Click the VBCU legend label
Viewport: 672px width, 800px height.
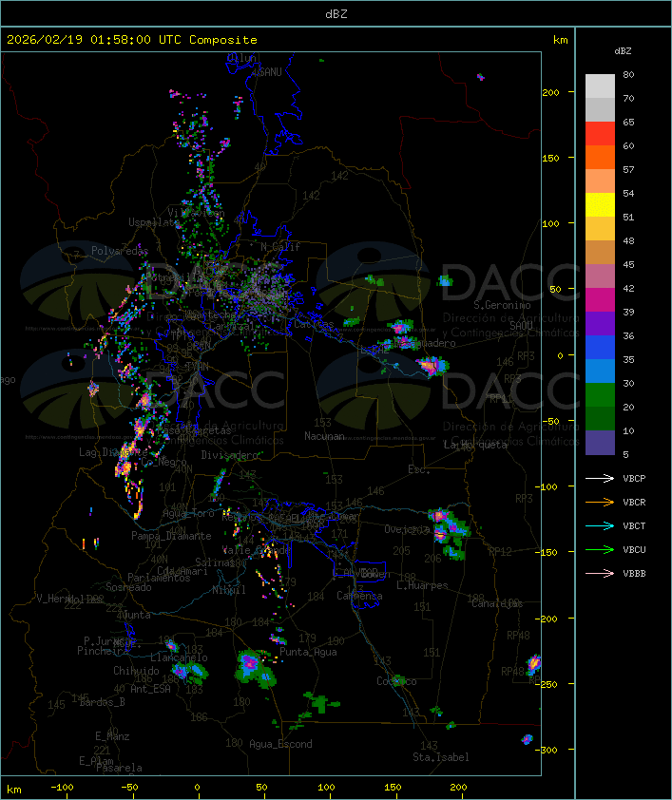click(x=634, y=549)
